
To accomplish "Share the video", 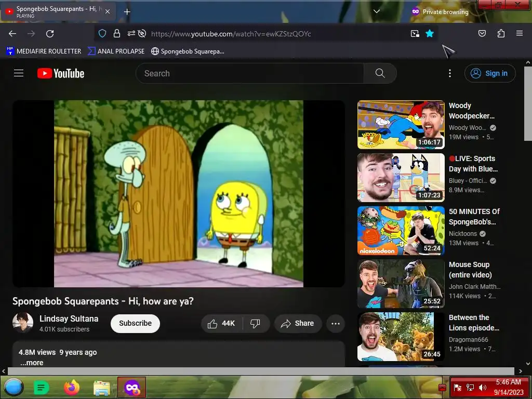I will click(x=298, y=323).
